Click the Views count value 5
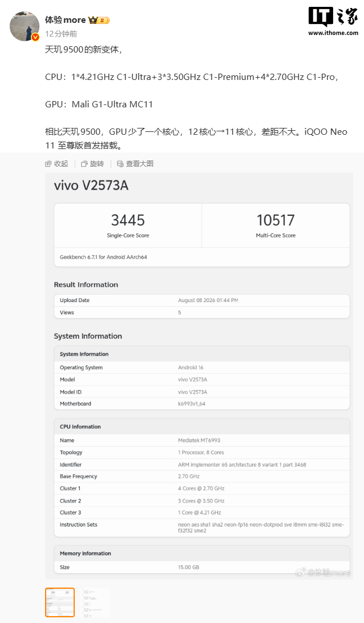This screenshot has width=364, height=623. pyautogui.click(x=179, y=313)
